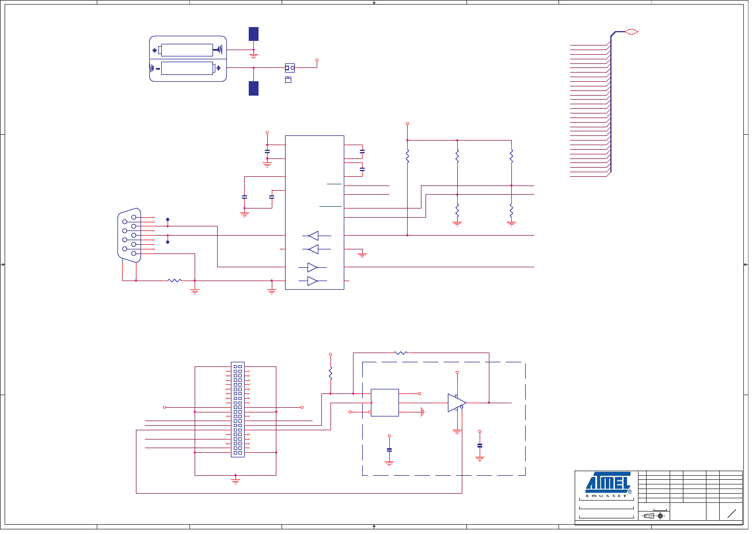Select the ROUSSET text under the logo
Viewport: 756px width, 534px height.
tap(606, 496)
